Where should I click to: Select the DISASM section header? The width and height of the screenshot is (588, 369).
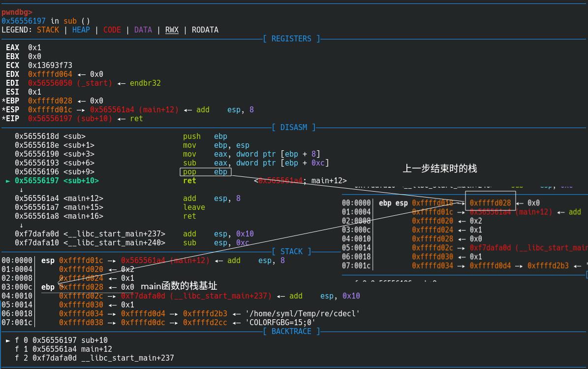pyautogui.click(x=294, y=127)
